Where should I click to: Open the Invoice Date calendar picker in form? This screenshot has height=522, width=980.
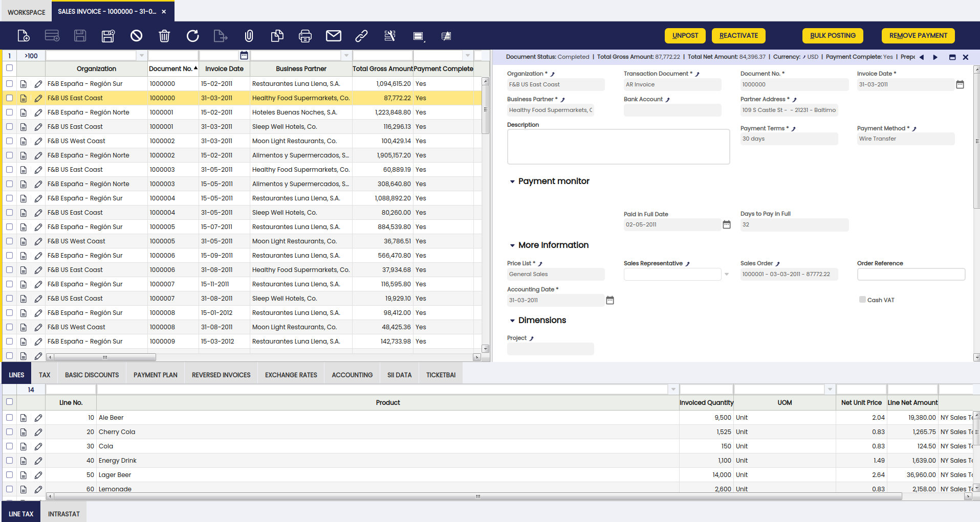pyautogui.click(x=960, y=84)
